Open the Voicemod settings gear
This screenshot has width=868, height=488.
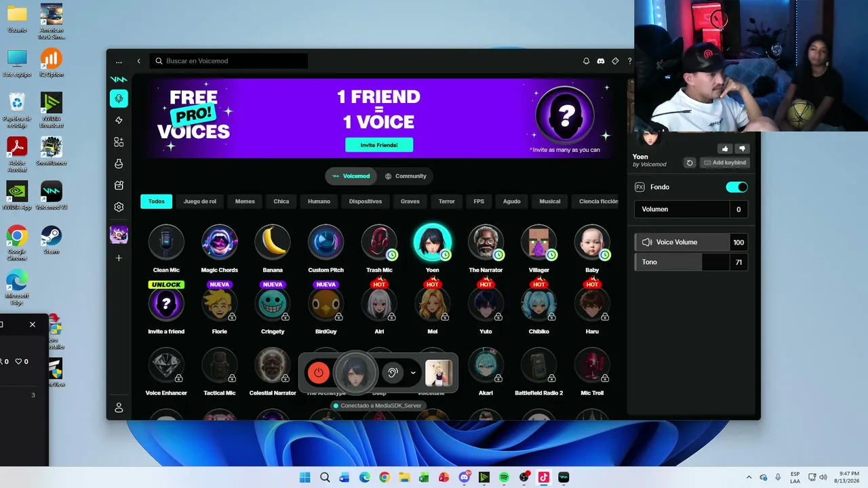tap(119, 207)
